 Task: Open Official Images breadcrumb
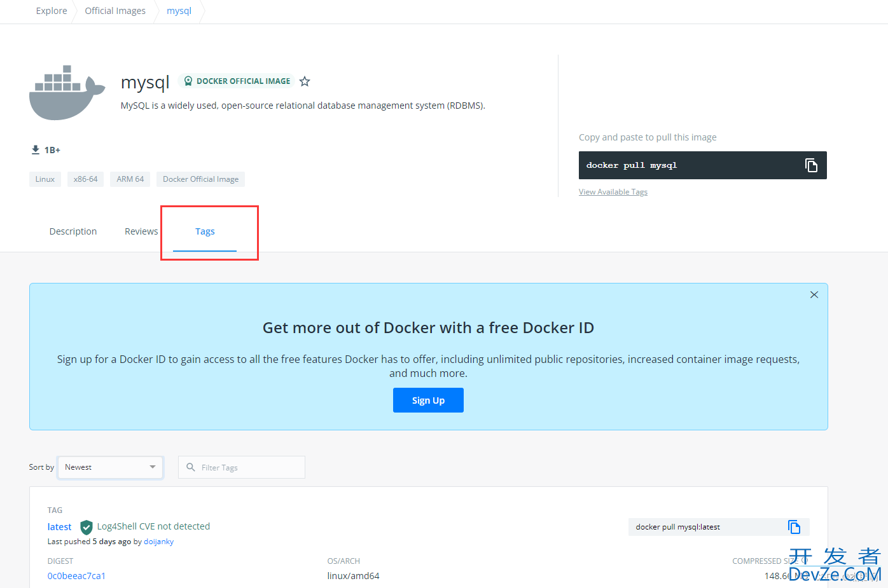pos(115,11)
